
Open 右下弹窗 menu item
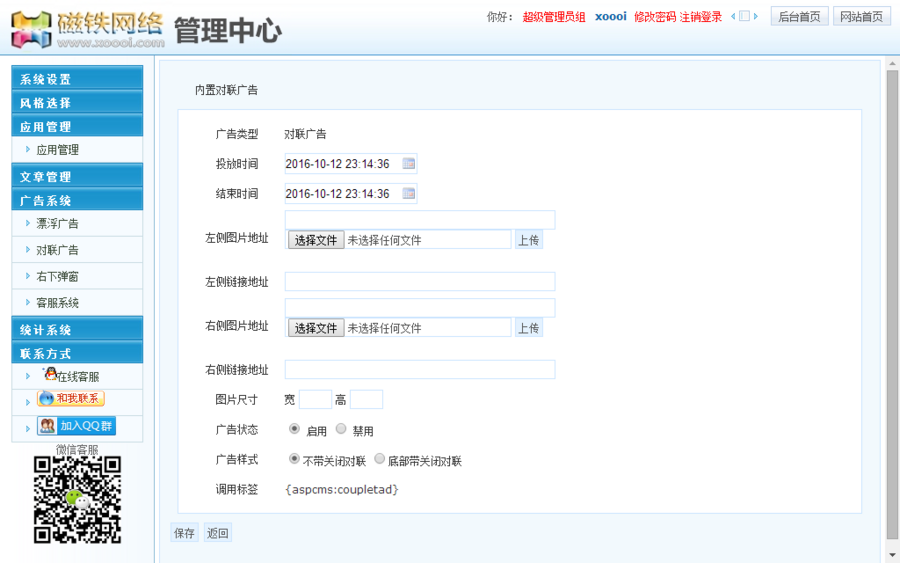(x=57, y=276)
